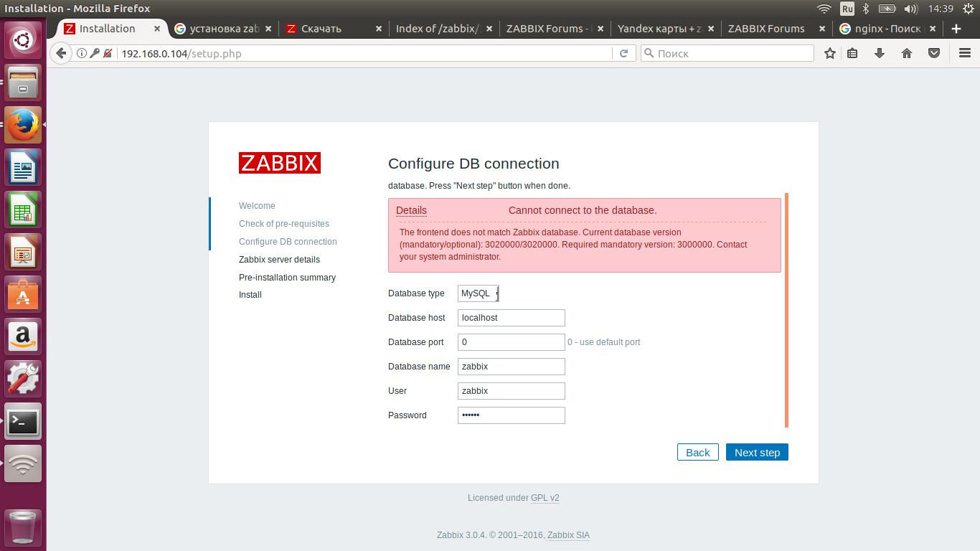Expand the Database type MySQL dropdown
The height and width of the screenshot is (551, 980).
point(478,293)
